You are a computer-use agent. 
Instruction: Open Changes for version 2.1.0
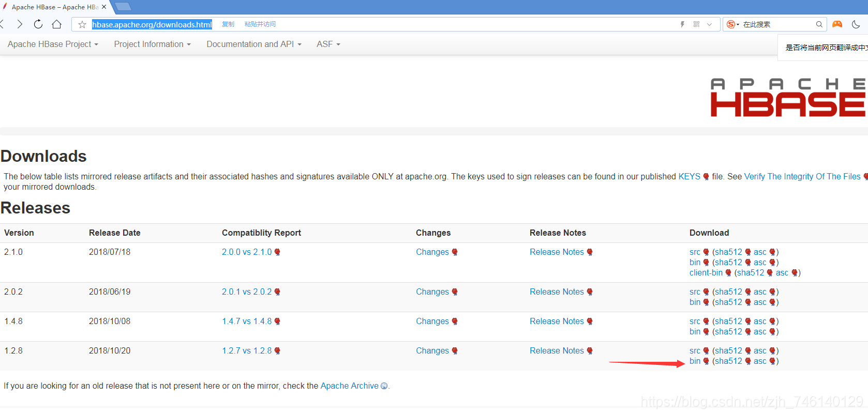pyautogui.click(x=432, y=252)
